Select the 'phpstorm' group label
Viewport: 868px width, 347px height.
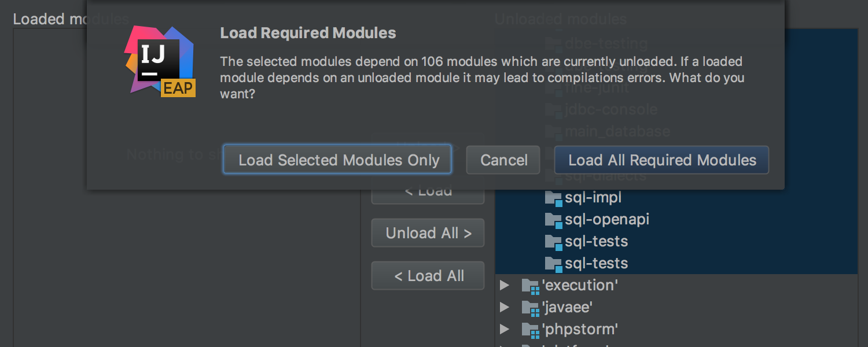580,329
